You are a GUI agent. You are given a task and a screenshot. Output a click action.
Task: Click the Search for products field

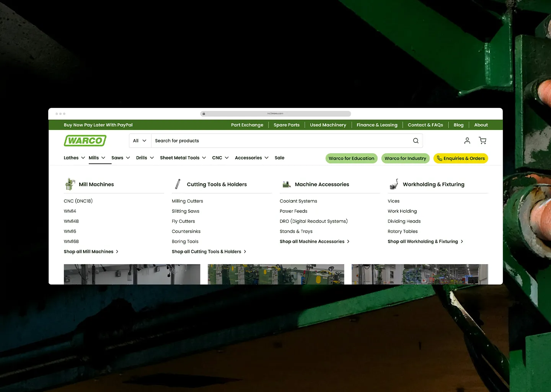pyautogui.click(x=281, y=141)
